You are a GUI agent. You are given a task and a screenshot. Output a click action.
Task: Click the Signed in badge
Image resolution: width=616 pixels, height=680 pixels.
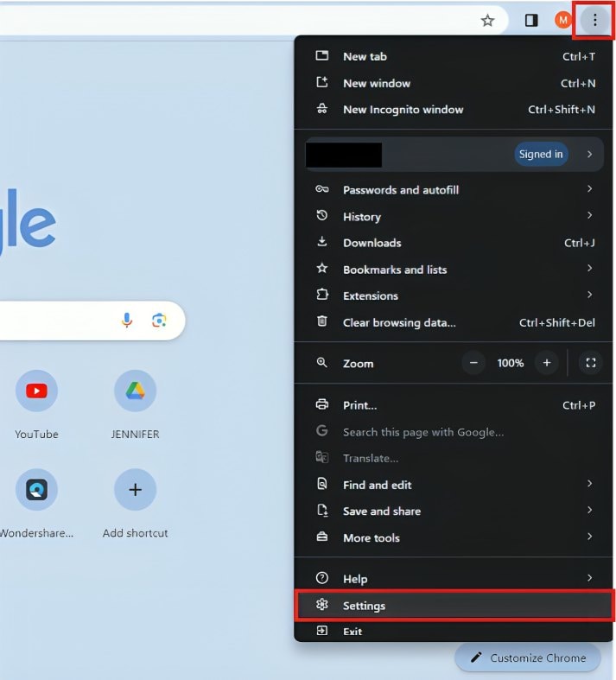tap(541, 154)
